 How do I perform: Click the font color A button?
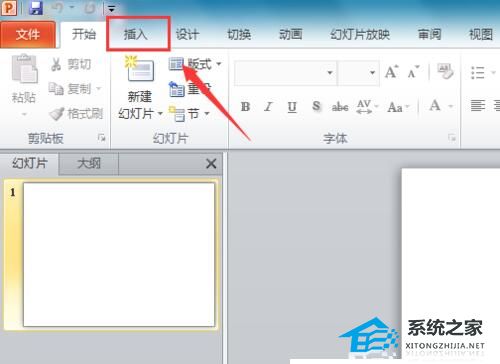tap(435, 106)
